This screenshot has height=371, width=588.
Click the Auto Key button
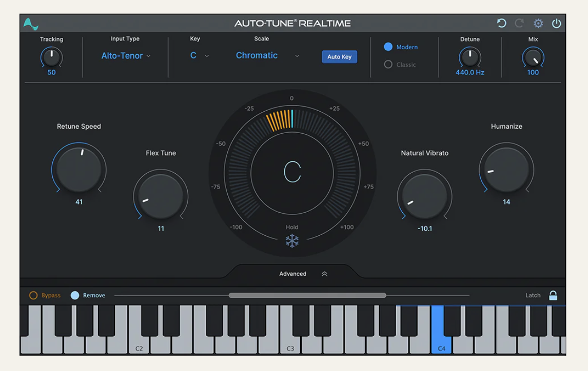(339, 57)
